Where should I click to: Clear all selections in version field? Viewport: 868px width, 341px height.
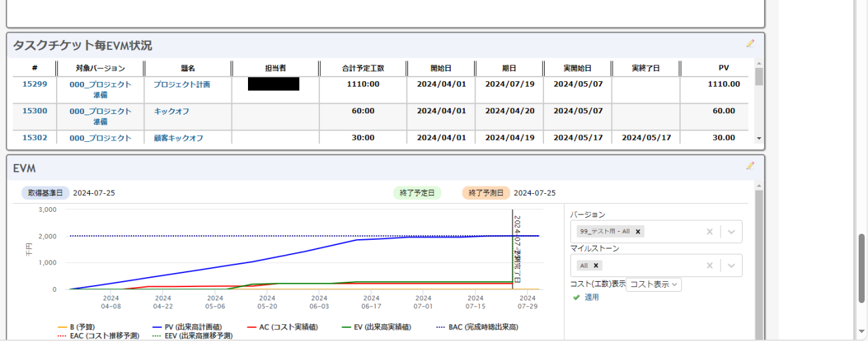point(709,232)
